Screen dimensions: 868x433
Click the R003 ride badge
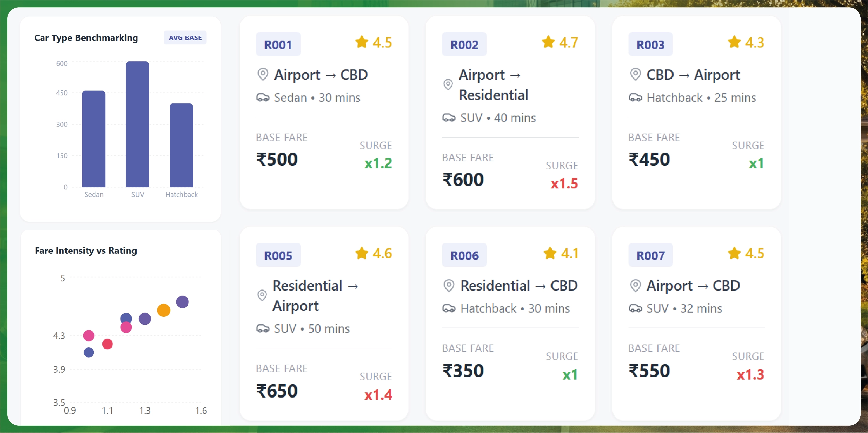click(x=650, y=44)
